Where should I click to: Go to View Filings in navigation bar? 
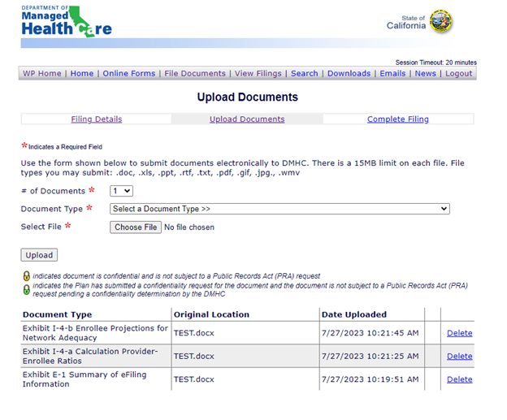(x=258, y=73)
